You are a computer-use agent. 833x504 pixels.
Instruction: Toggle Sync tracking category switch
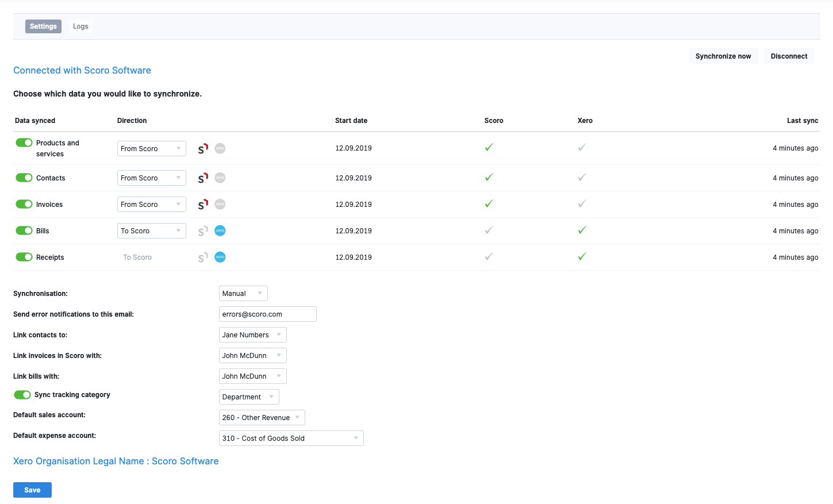click(22, 395)
